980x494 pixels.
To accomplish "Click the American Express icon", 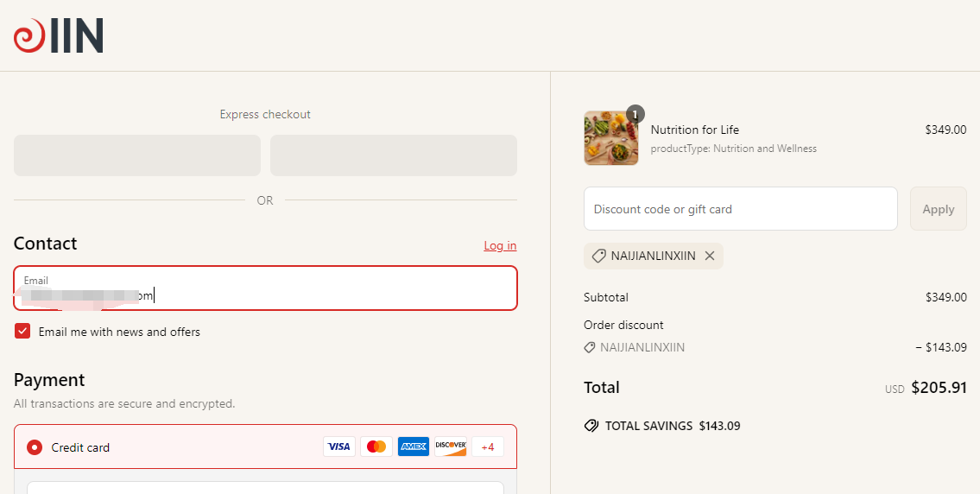I will pos(413,446).
